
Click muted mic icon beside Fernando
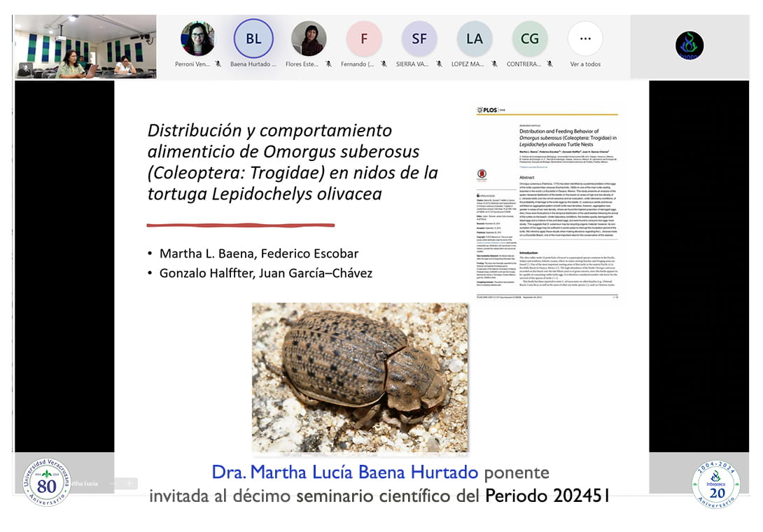382,64
